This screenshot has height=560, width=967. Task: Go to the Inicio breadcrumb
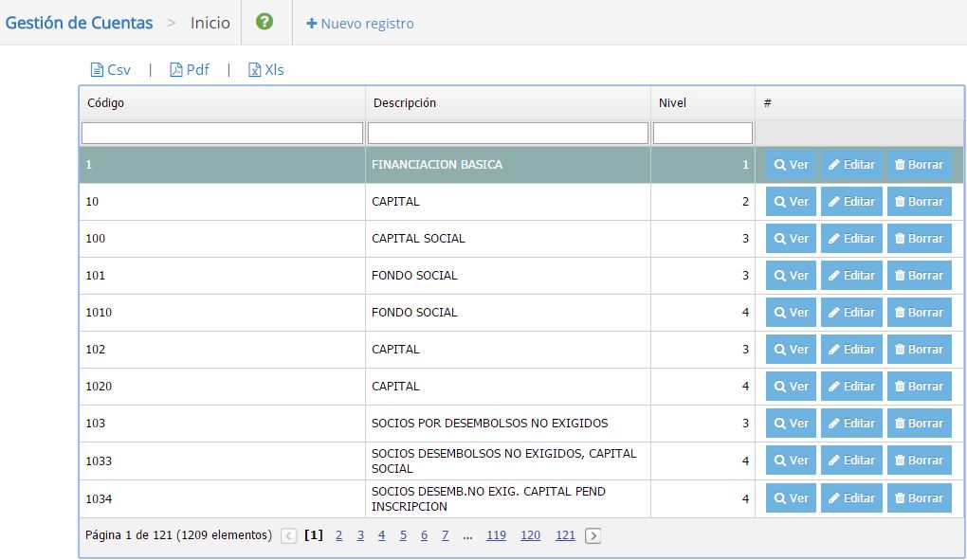point(210,23)
